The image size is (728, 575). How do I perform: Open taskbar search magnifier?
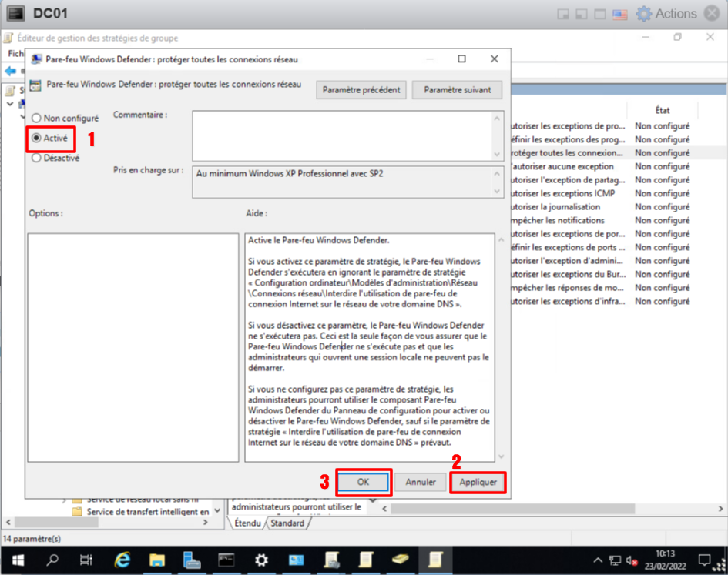(52, 560)
